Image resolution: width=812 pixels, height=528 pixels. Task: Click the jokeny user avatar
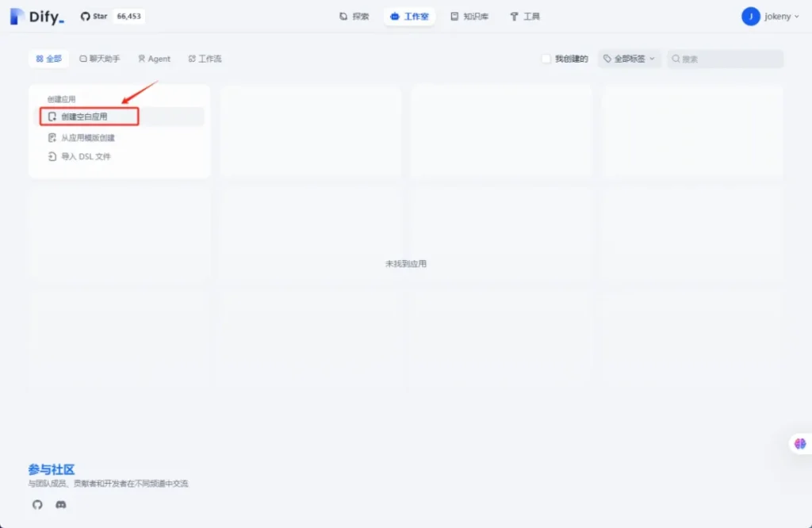750,16
